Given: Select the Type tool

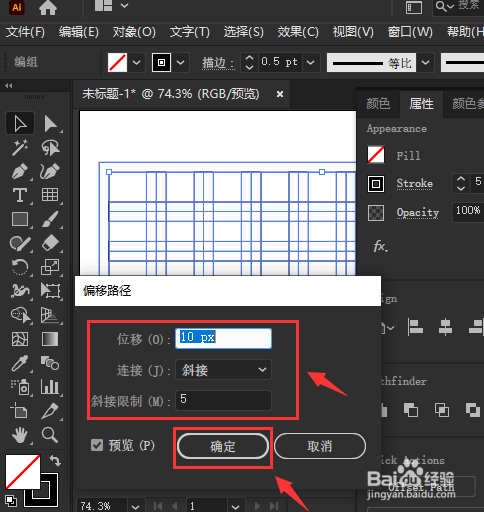Looking at the screenshot, I should (20, 195).
